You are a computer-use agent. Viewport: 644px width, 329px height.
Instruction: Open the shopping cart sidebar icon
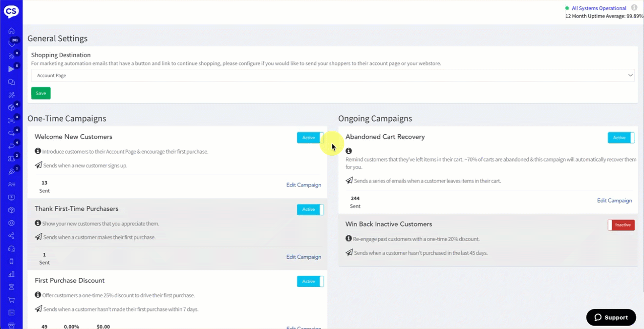[11, 300]
